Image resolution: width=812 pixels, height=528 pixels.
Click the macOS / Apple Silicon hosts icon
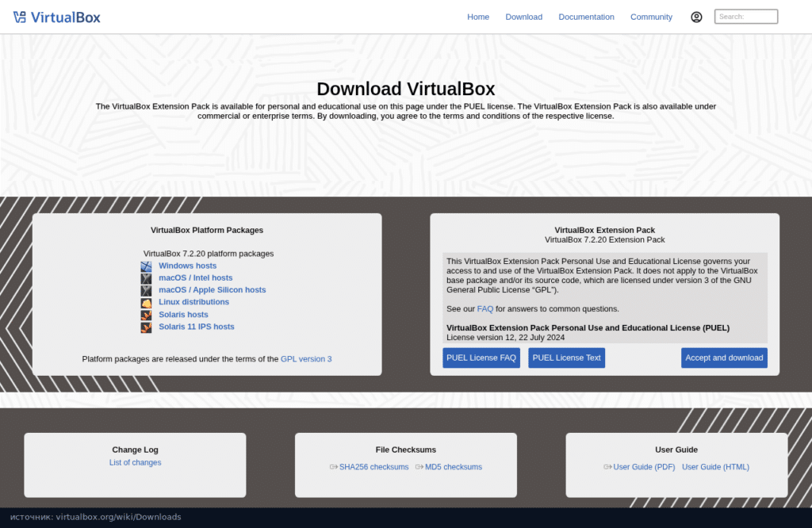click(147, 290)
